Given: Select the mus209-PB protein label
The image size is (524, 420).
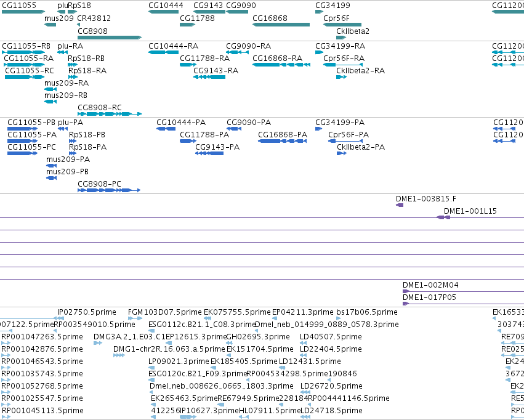Looking at the screenshot, I should [67, 171].
